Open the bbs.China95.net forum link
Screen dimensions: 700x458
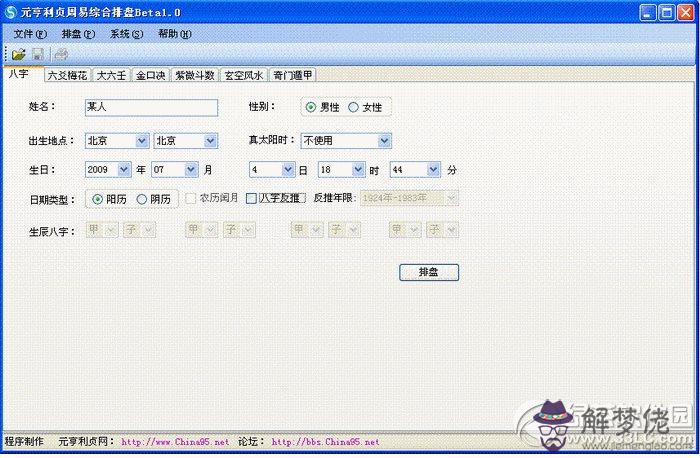coord(325,441)
